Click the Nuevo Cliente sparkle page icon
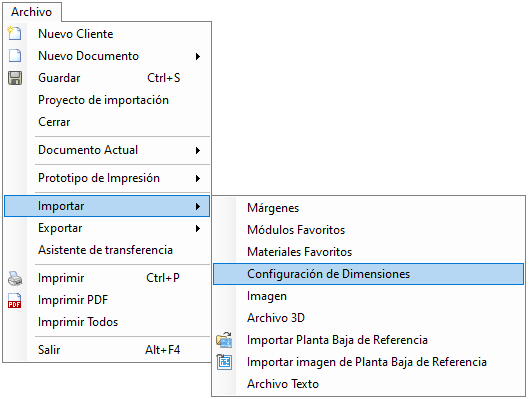This screenshot has width=530, height=399. coord(15,33)
